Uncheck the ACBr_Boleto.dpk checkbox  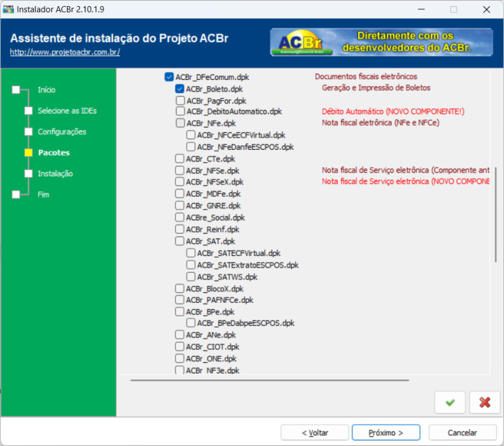pyautogui.click(x=179, y=89)
